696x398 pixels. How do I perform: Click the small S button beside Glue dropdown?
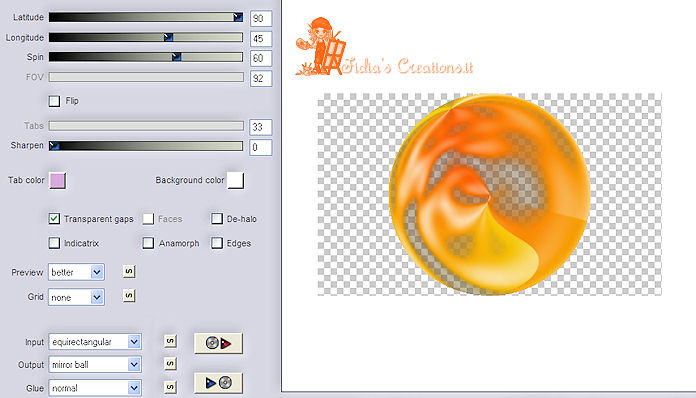click(x=170, y=387)
